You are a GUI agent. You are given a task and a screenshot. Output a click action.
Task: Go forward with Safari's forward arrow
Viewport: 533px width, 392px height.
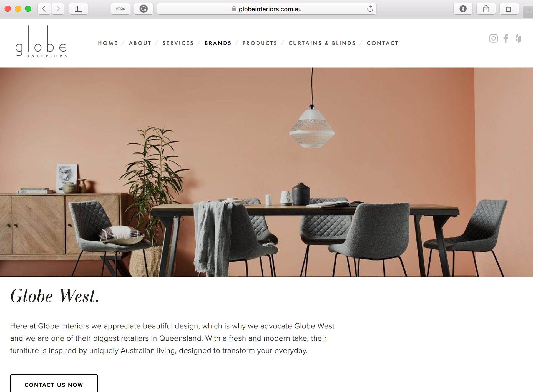coord(58,9)
